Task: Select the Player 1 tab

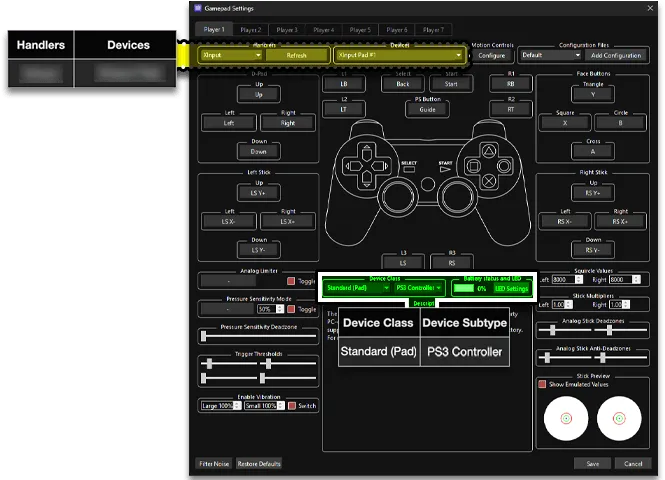Action: pyautogui.click(x=214, y=29)
